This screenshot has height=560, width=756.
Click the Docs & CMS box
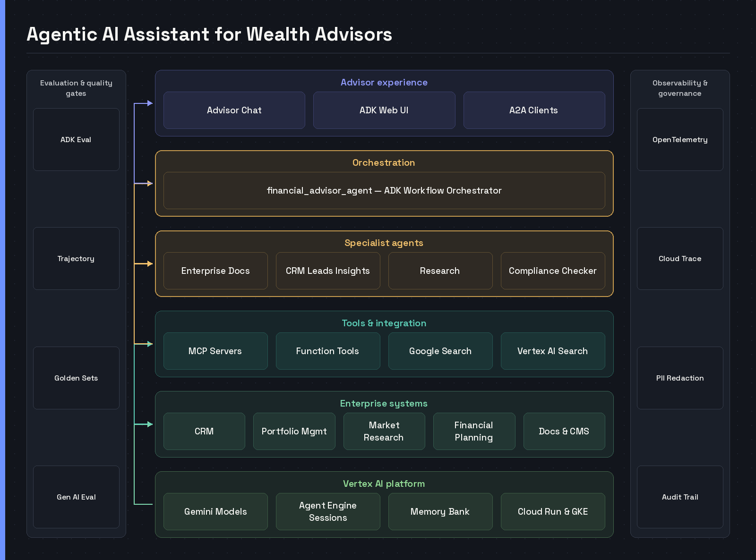564,431
